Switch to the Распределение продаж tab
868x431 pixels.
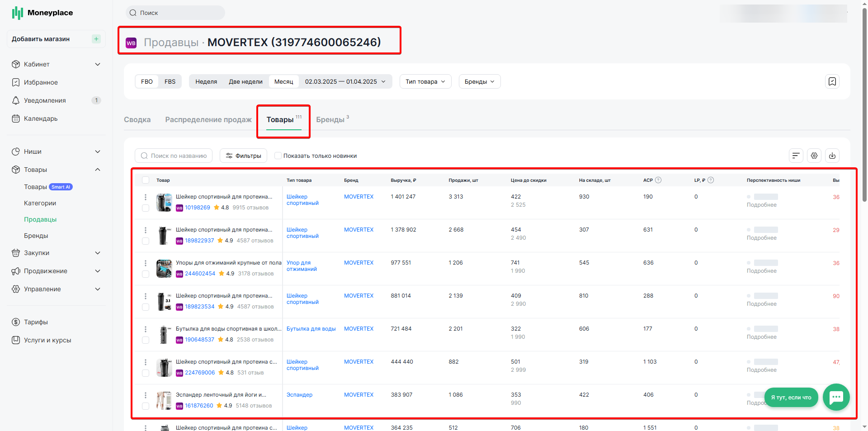point(208,119)
